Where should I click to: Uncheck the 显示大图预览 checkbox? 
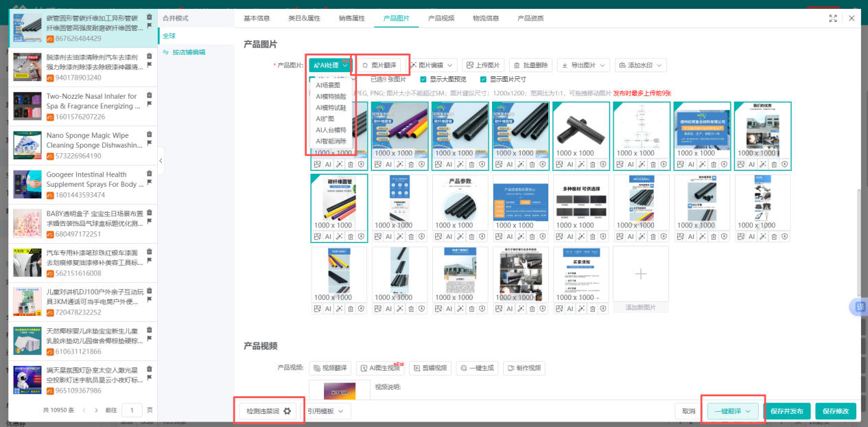pyautogui.click(x=424, y=80)
